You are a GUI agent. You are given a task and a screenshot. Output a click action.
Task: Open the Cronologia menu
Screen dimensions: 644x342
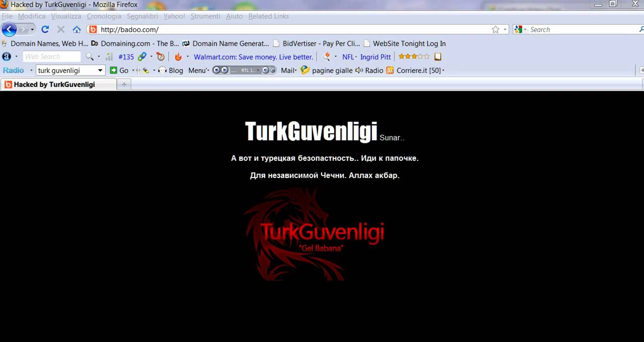pos(104,16)
